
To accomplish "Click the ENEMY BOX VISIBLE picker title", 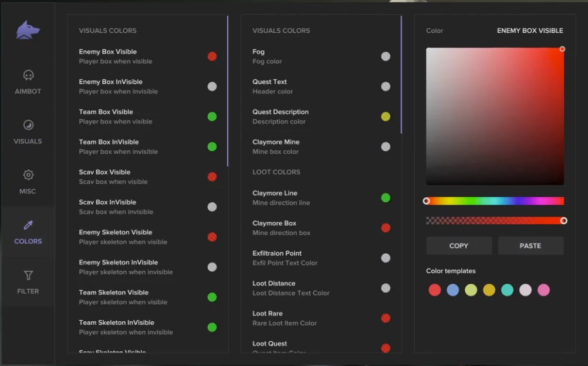I will pos(530,31).
